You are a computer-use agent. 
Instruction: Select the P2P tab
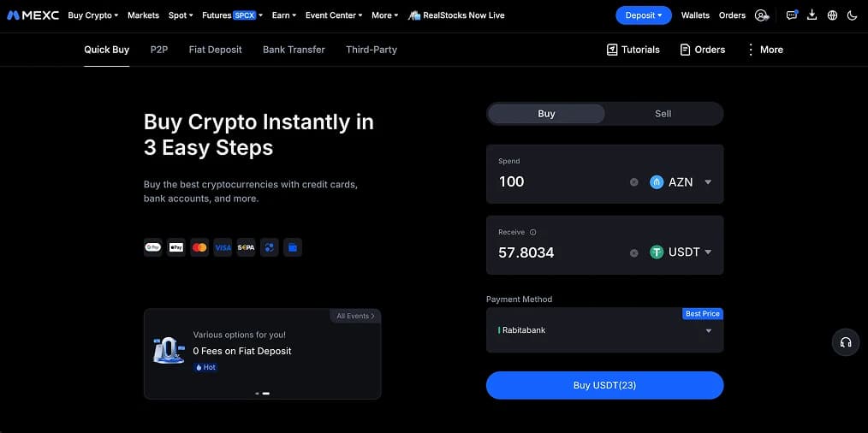coord(159,50)
